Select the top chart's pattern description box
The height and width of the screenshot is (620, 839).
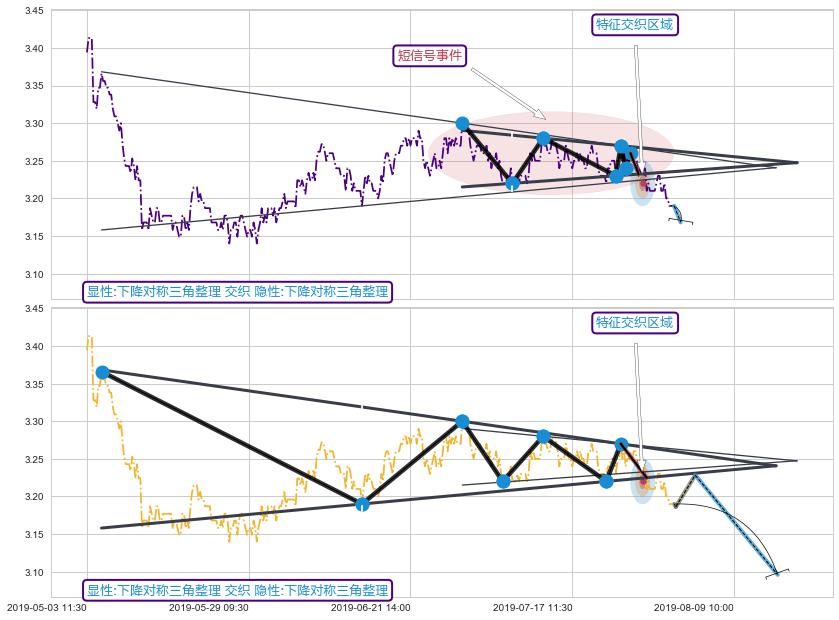click(x=237, y=292)
